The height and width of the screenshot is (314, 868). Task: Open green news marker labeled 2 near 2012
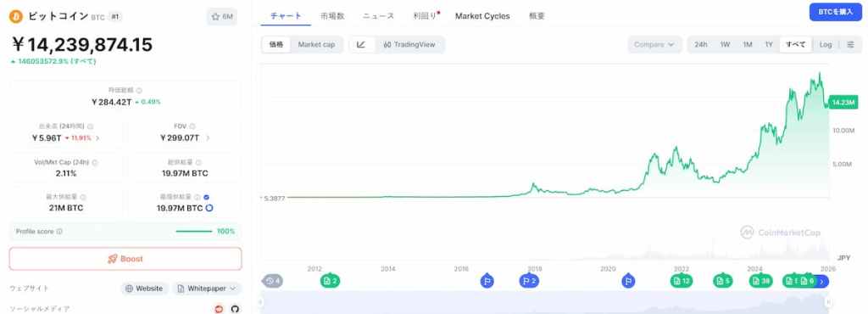point(330,281)
